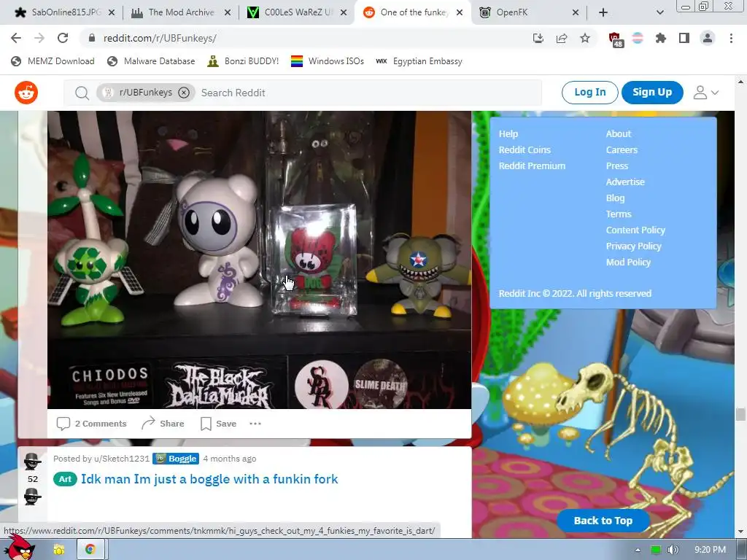Click the green network tray icon
The width and height of the screenshot is (747, 560).
pos(656,550)
